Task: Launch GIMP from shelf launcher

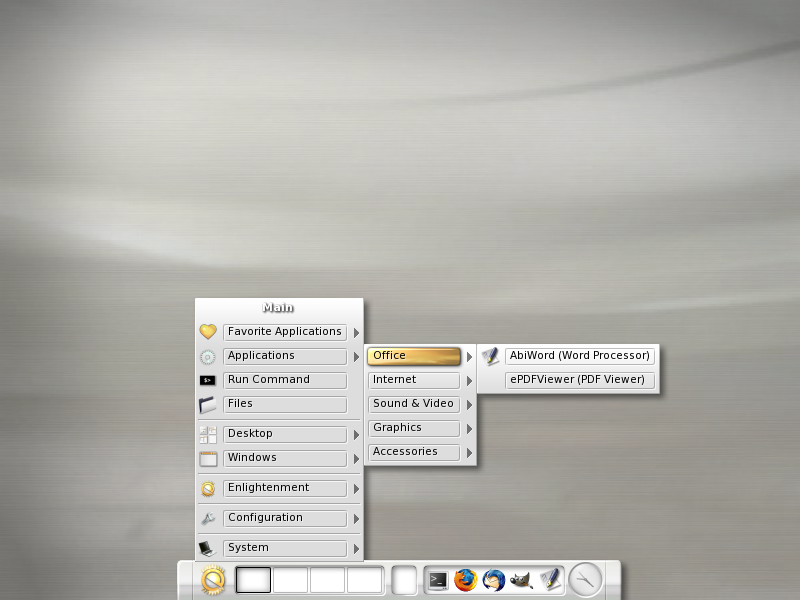Action: (521, 581)
